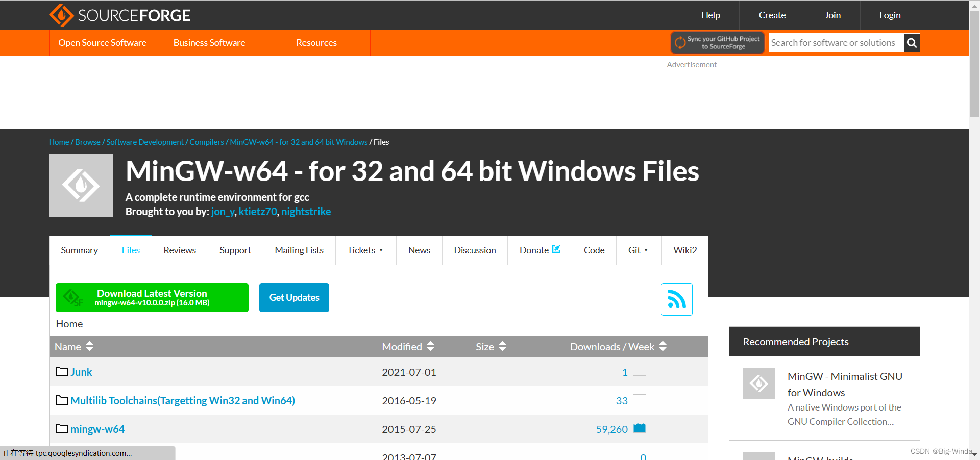
Task: Click the Create link in header
Action: pos(772,15)
